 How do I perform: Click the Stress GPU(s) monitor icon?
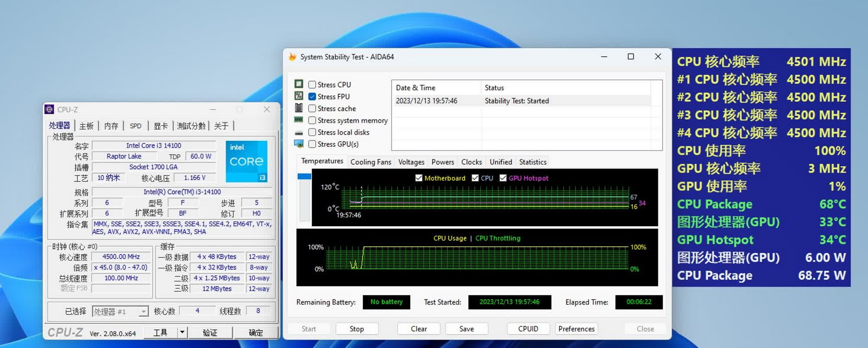point(299,144)
